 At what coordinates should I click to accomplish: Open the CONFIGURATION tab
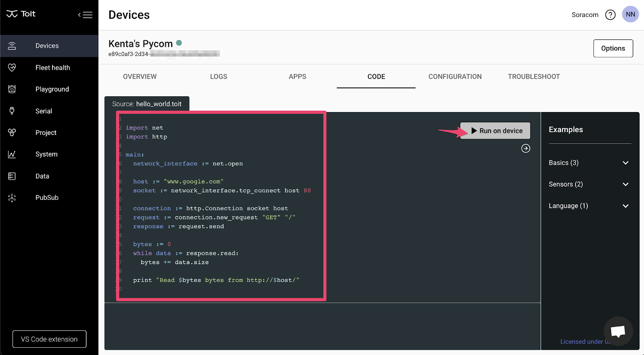(x=455, y=77)
